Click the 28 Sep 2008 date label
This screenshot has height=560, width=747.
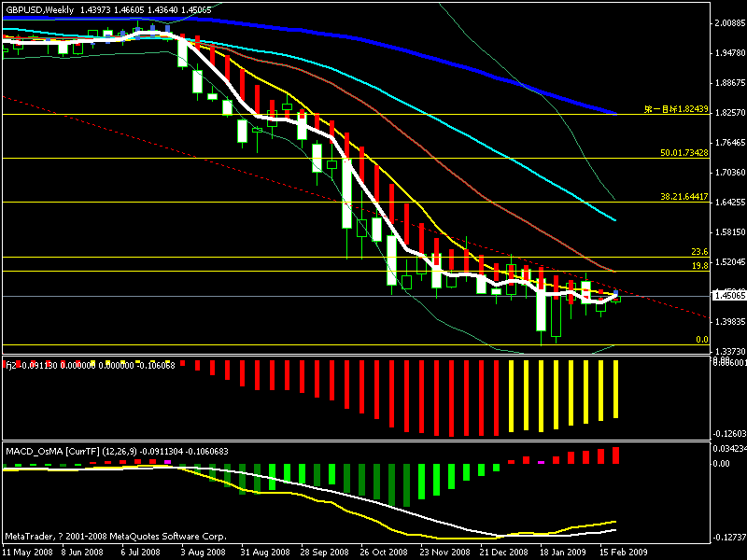325,553
